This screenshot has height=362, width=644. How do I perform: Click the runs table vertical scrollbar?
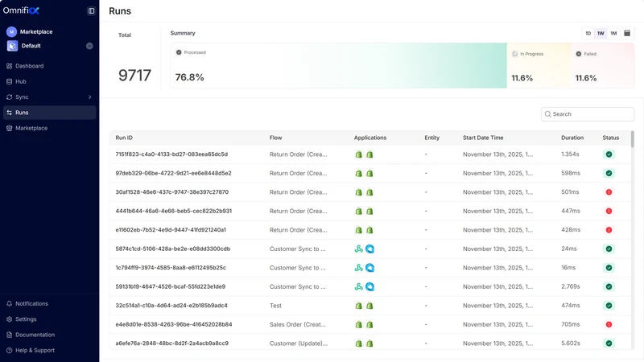tap(633, 139)
